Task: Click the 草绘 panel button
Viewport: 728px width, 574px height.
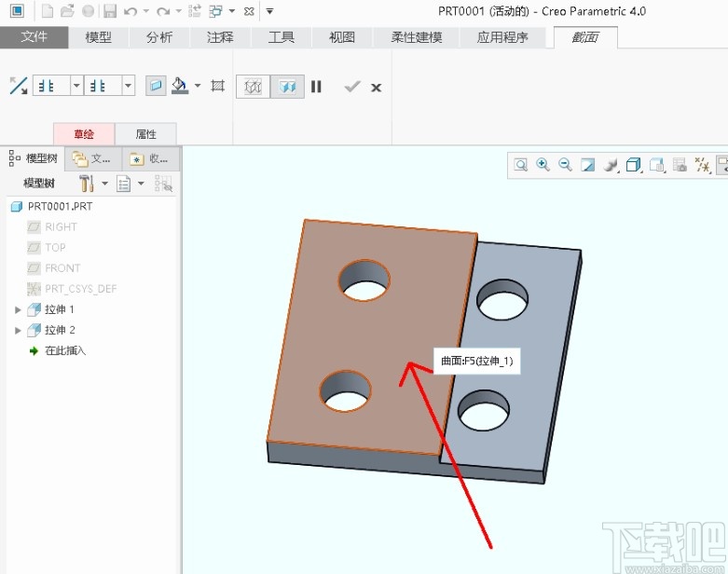Action: coord(85,134)
